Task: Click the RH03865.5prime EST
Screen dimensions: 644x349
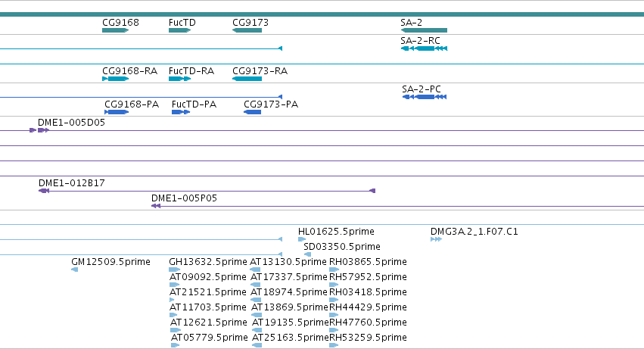Action: 334,270
